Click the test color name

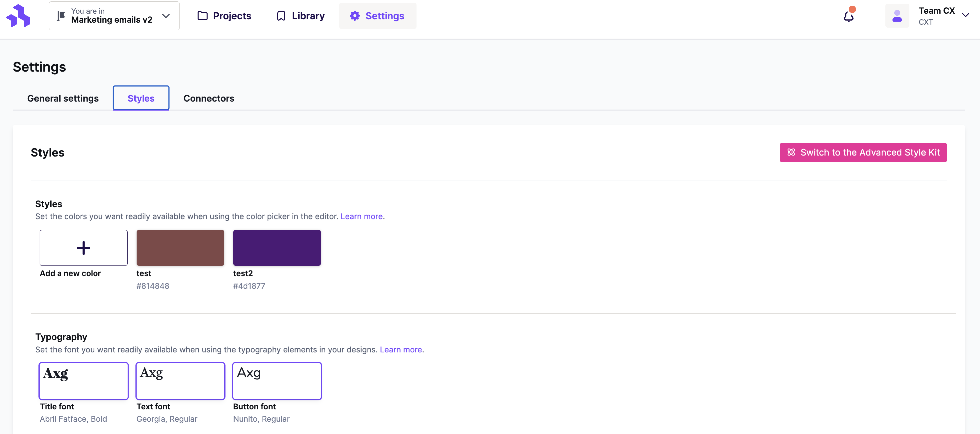tap(144, 273)
